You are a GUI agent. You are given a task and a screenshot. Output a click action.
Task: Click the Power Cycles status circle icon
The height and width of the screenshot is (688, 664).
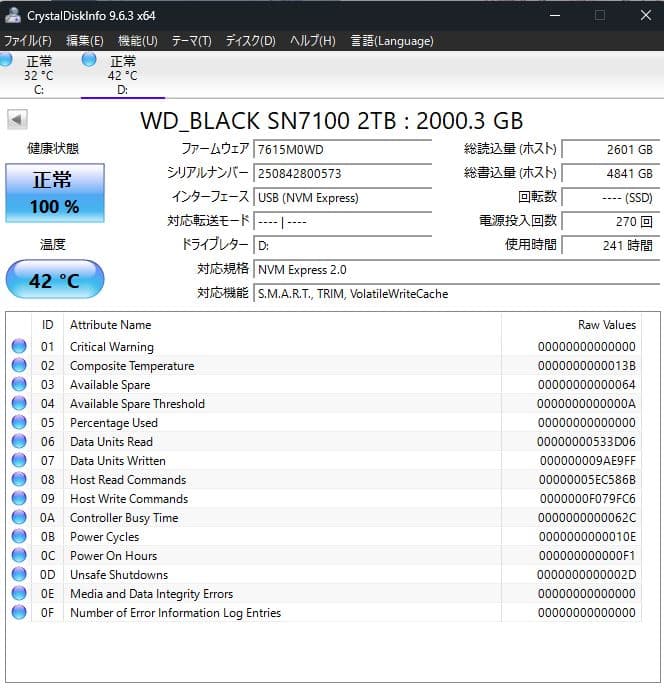click(19, 536)
